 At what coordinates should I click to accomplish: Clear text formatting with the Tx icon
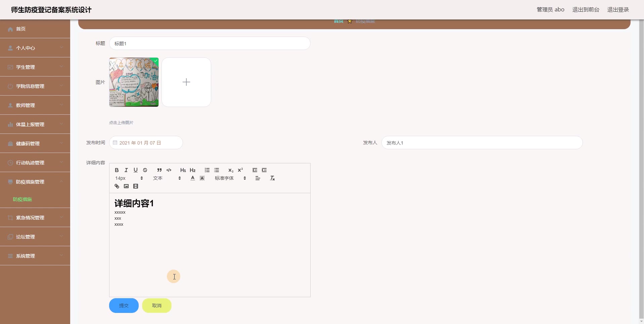click(x=272, y=178)
